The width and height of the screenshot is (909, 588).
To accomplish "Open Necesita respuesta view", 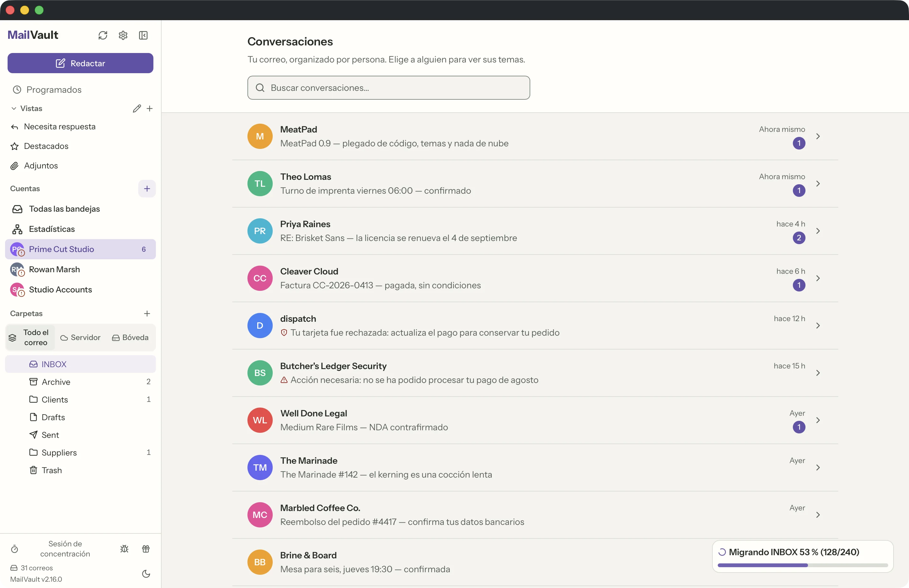I will pos(80,126).
